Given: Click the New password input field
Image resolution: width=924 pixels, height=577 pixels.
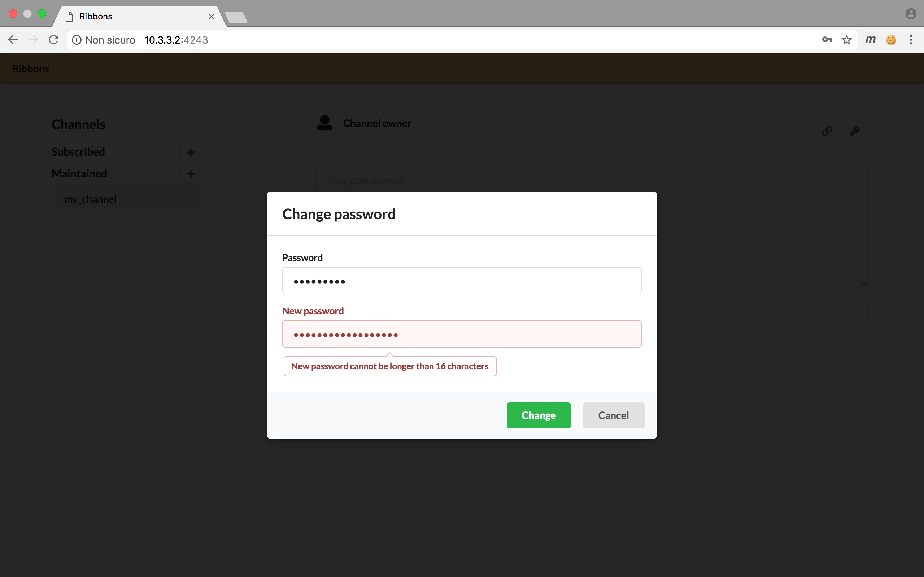Looking at the screenshot, I should pyautogui.click(x=462, y=334).
